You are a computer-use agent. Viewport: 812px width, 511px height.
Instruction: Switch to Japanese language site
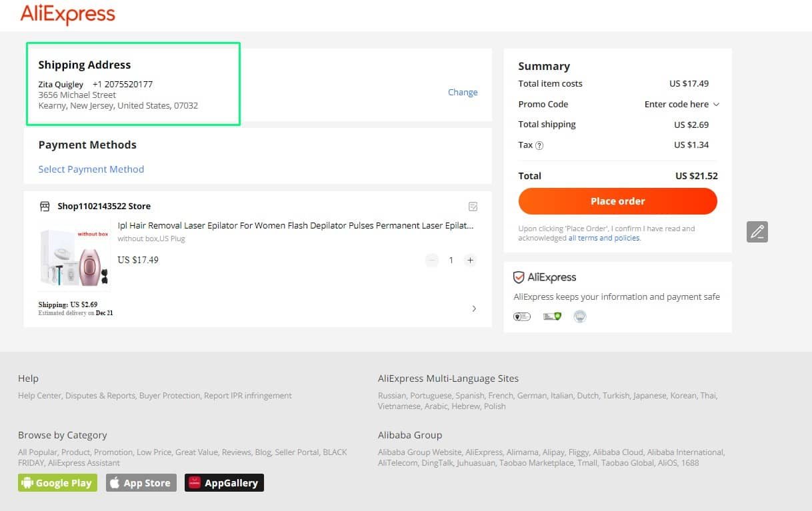[649, 396]
